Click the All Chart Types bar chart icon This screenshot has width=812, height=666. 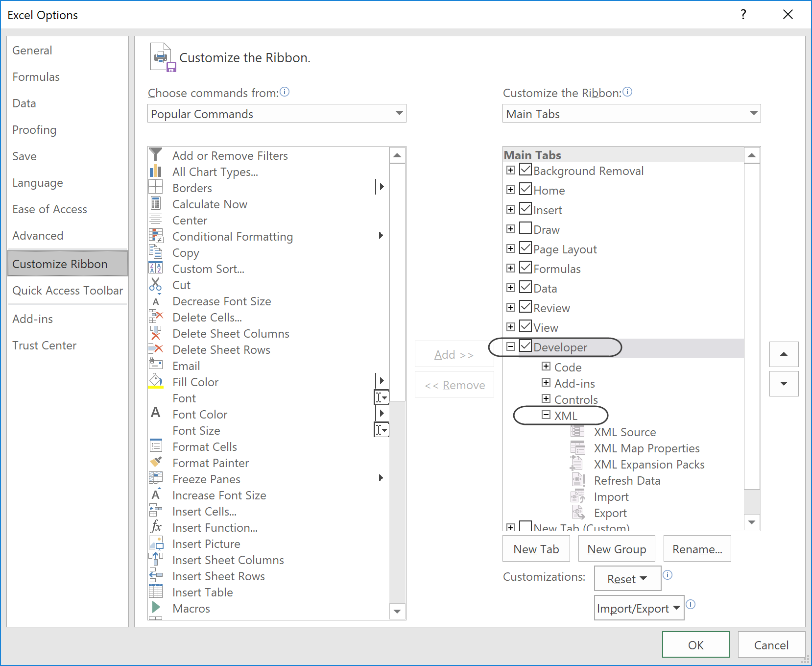(x=155, y=171)
